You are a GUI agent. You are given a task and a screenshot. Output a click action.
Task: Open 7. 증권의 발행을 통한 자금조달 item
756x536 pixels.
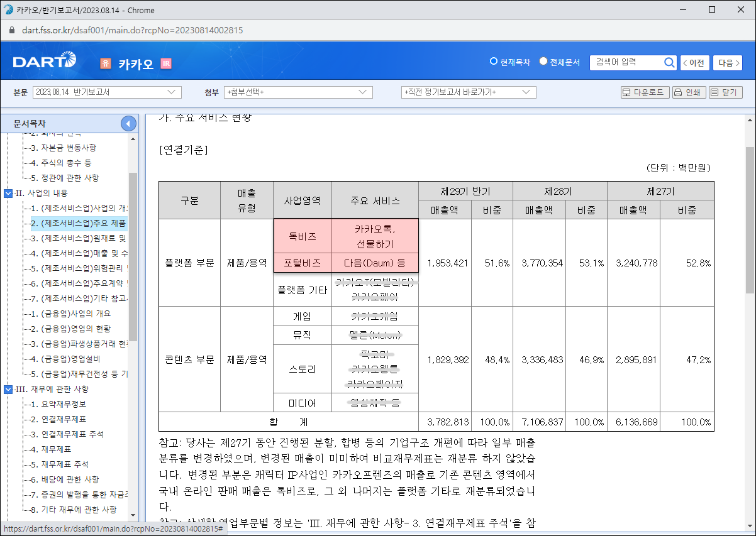pos(80,495)
